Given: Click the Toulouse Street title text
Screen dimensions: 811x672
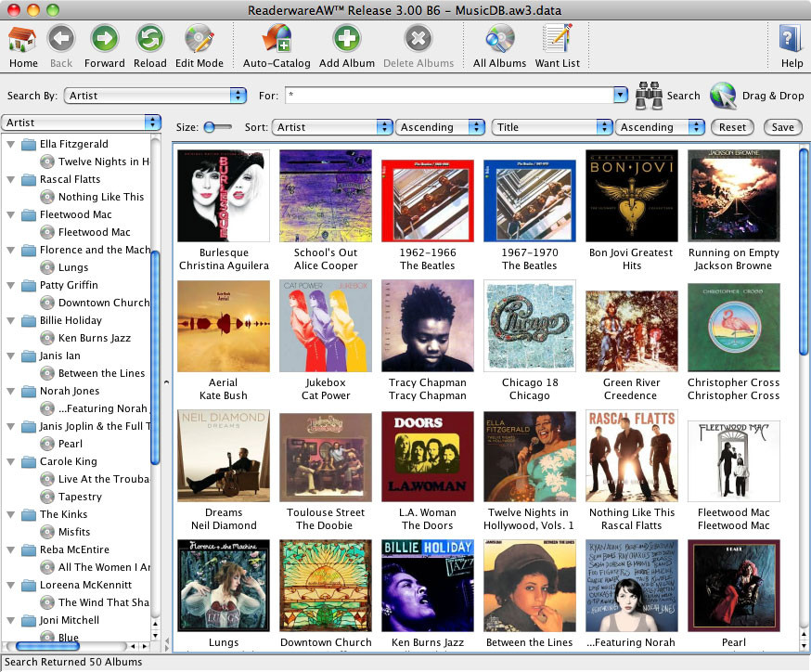Looking at the screenshot, I should [326, 512].
